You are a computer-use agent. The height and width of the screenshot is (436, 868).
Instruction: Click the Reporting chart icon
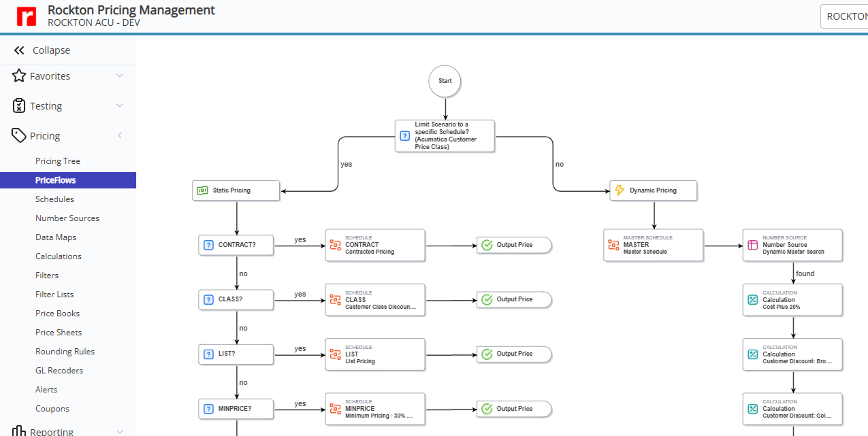click(x=19, y=431)
